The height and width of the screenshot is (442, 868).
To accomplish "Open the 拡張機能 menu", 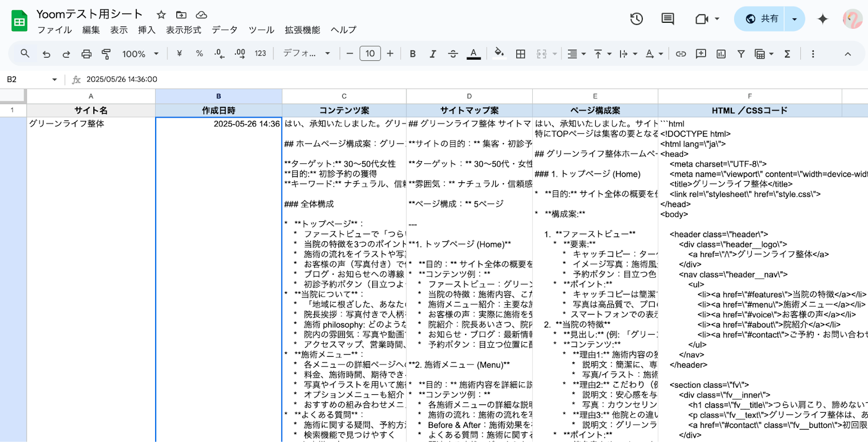I will coord(302,30).
